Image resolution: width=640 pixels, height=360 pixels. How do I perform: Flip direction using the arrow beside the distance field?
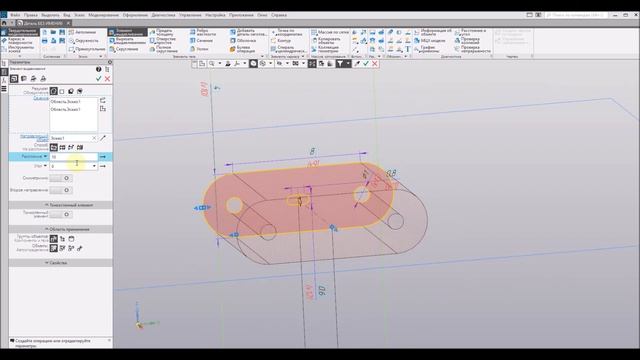[103, 157]
